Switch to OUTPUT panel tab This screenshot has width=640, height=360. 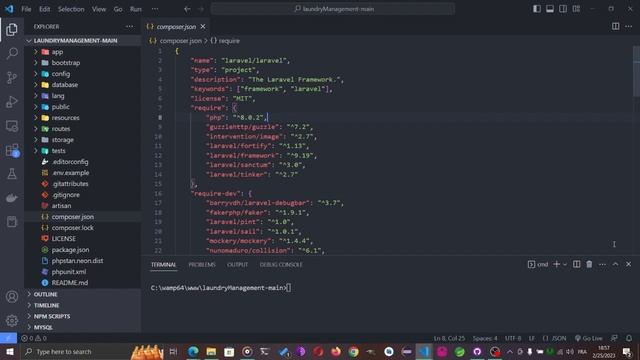(237, 265)
